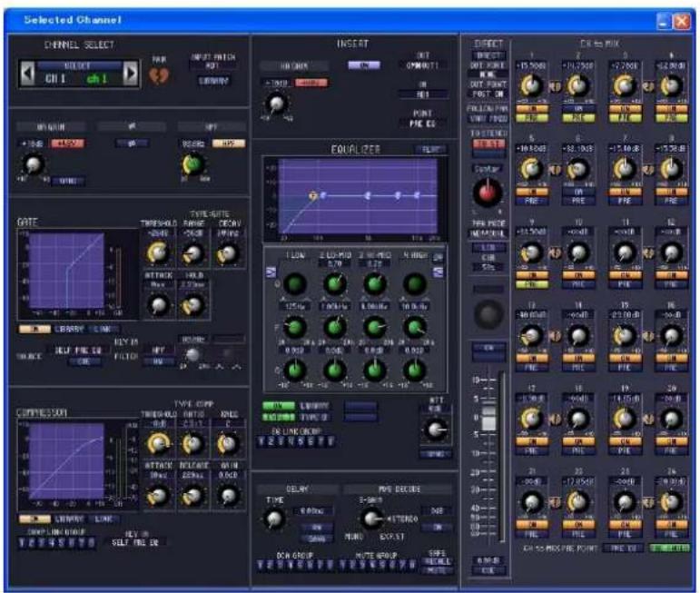
Task: Click the red Center pan knob
Action: tap(487, 192)
